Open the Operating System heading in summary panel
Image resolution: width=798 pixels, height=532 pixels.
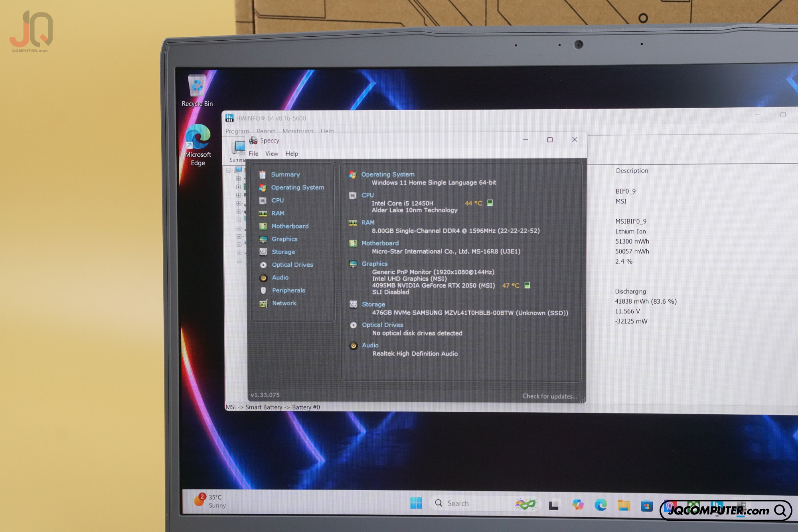388,174
